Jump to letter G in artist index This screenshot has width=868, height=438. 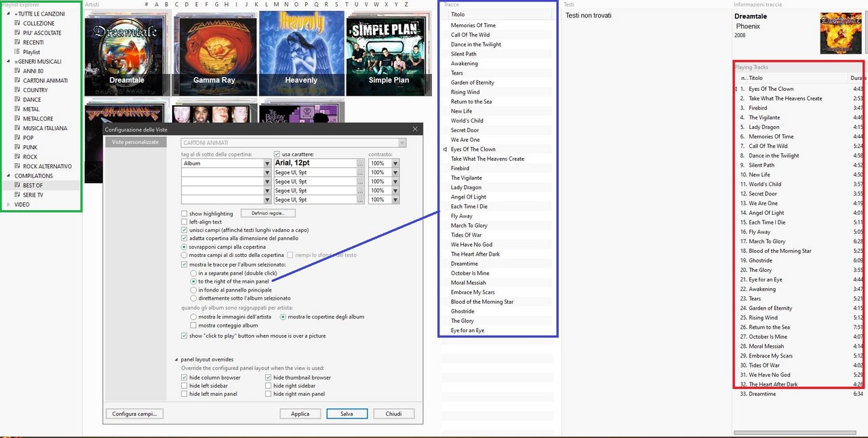(216, 5)
